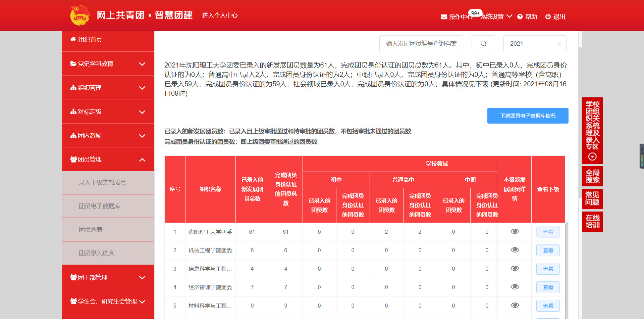Click 机械工程学院团委 organization name cell

coord(210,250)
